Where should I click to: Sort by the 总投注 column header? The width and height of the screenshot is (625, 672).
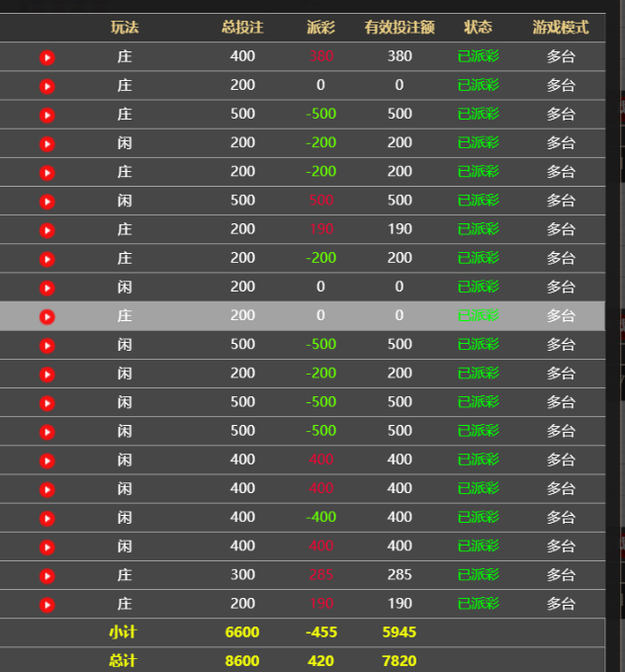pyautogui.click(x=242, y=28)
